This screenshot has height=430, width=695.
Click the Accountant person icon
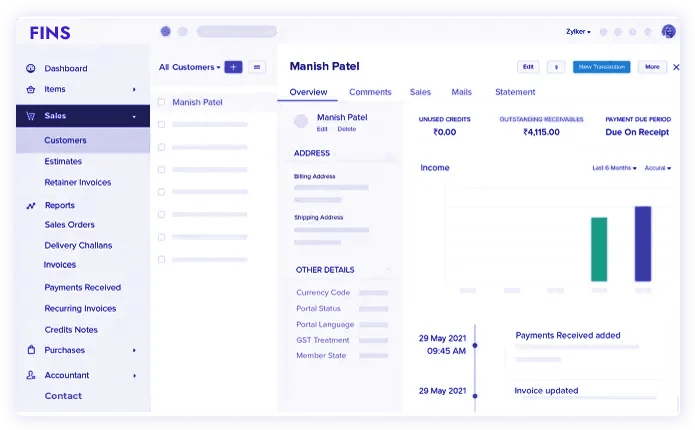coord(31,375)
